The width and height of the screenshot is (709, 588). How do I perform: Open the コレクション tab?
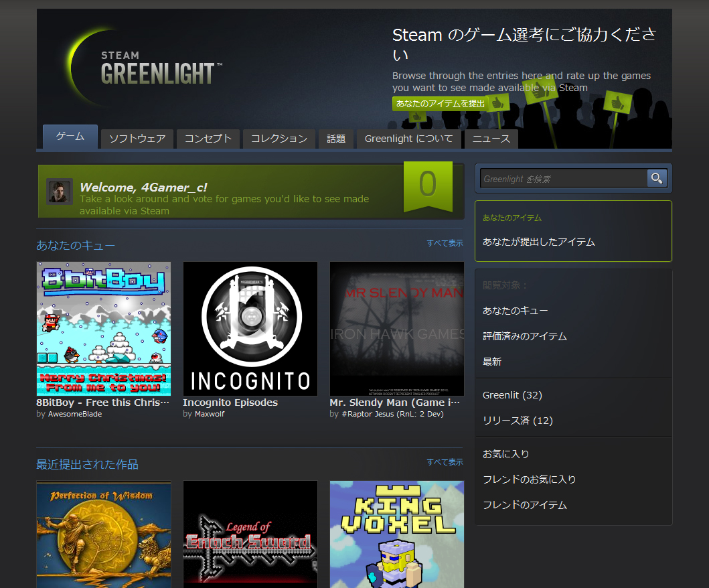coord(279,139)
